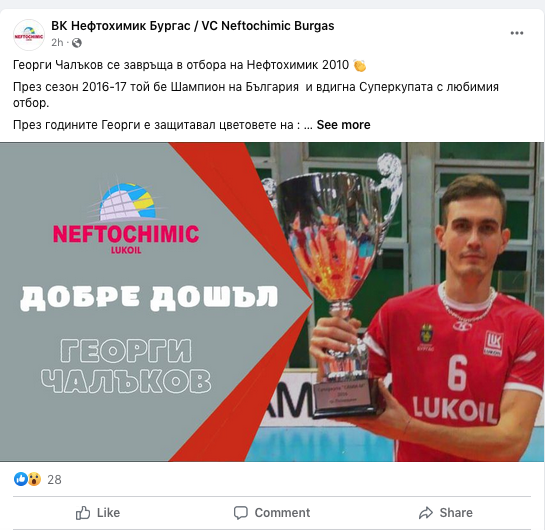Click the Neftochimic page profile avatar
545x530 pixels.
[29, 35]
